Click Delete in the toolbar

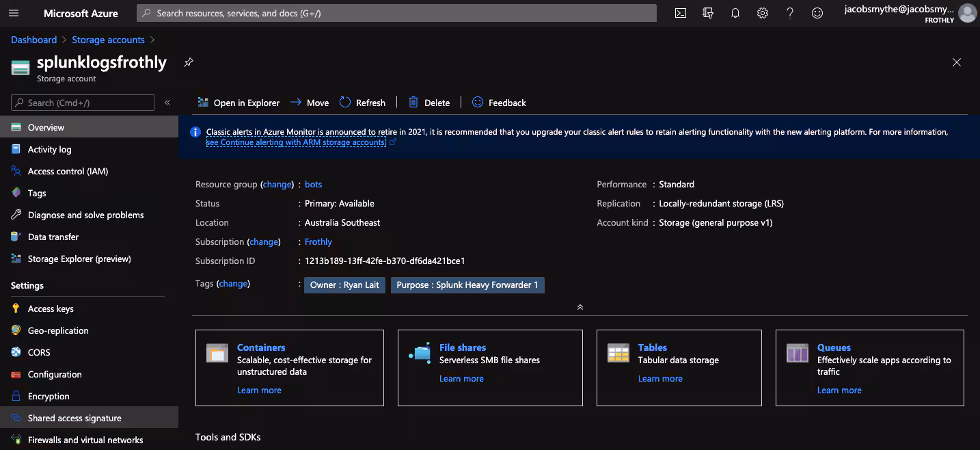tap(429, 103)
